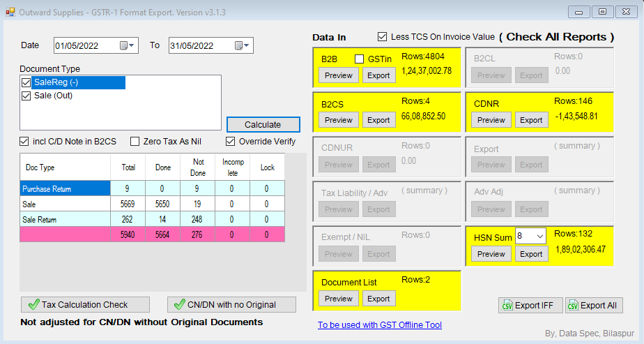
Task: Click Sale not done value 19
Action: [197, 204]
